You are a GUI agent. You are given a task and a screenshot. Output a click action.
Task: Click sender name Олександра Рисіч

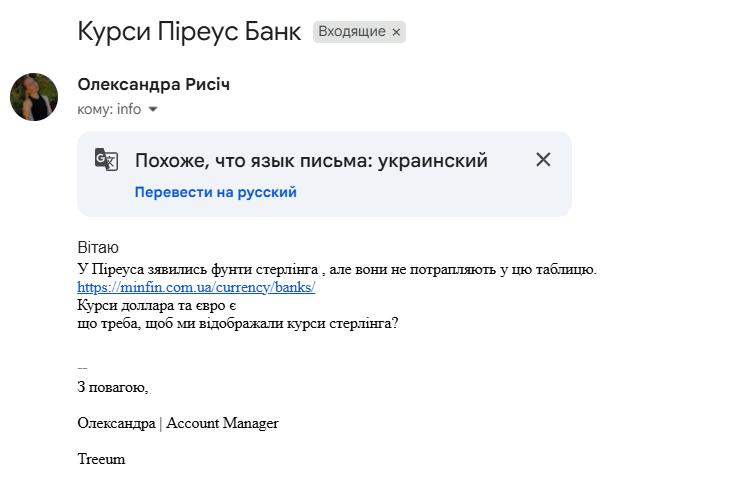(x=153, y=85)
